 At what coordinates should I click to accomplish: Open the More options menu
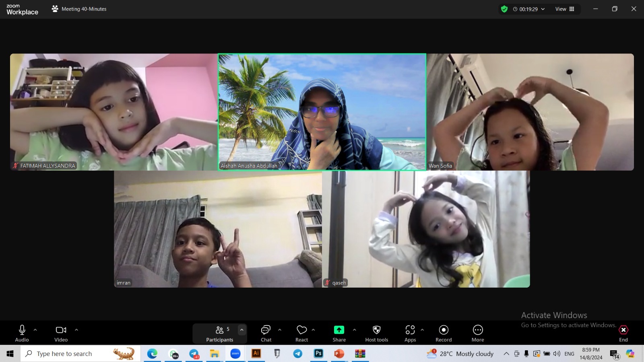click(x=478, y=333)
